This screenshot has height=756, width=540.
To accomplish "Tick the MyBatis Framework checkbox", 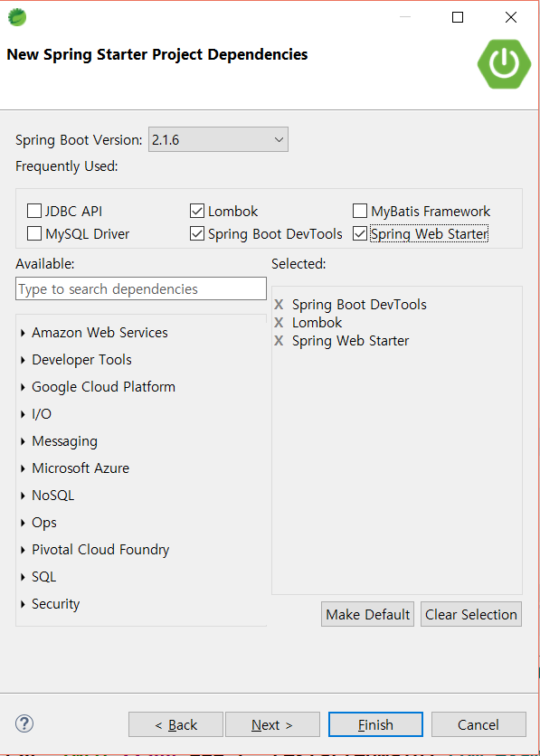I will tap(360, 212).
